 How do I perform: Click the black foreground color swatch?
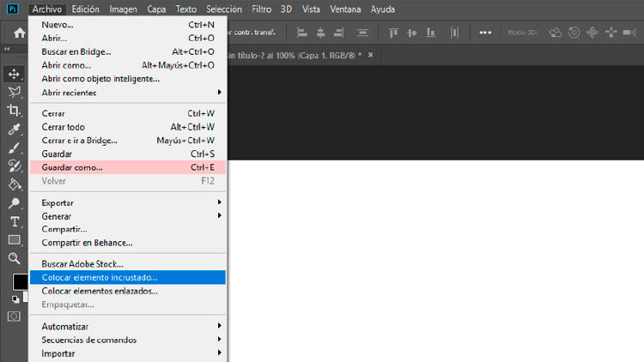tap(18, 281)
